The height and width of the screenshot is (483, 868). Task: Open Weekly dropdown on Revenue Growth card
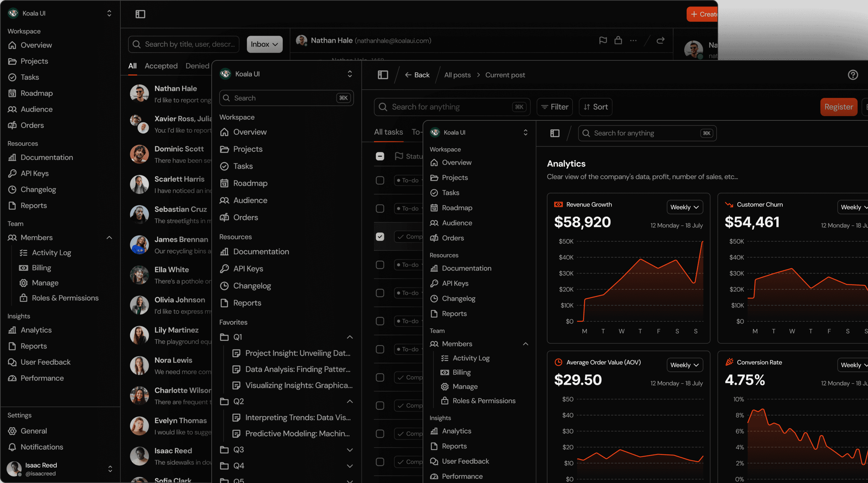tap(685, 207)
